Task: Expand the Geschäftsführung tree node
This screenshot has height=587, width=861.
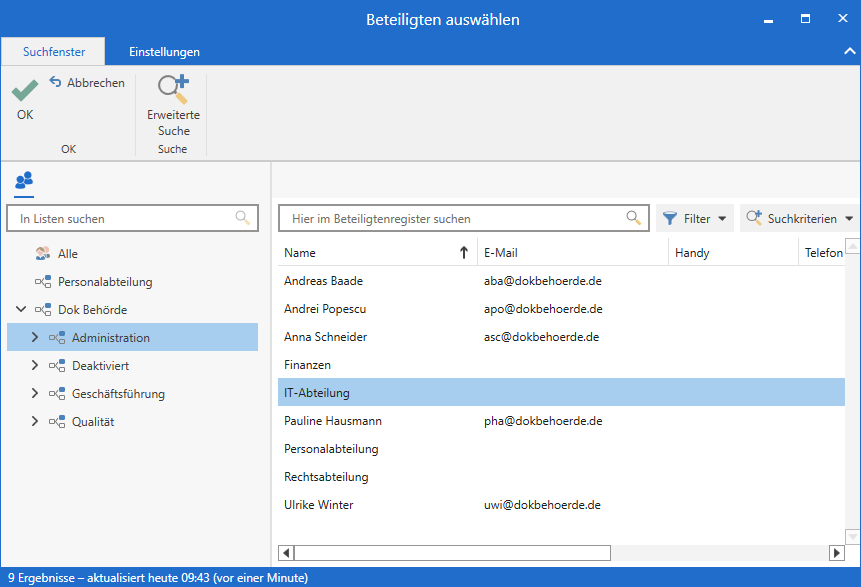Action: click(x=35, y=394)
